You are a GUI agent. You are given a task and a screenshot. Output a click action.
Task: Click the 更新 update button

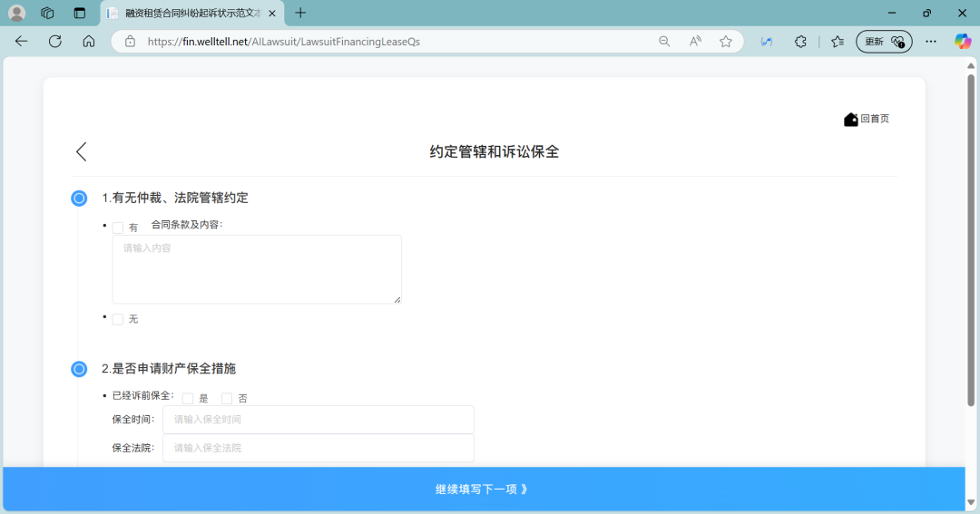pyautogui.click(x=883, y=41)
